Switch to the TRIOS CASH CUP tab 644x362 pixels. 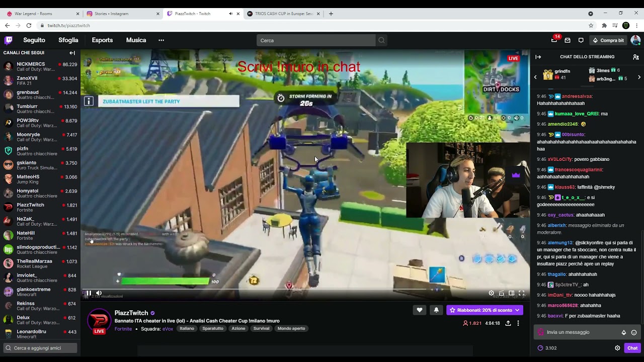pyautogui.click(x=284, y=14)
